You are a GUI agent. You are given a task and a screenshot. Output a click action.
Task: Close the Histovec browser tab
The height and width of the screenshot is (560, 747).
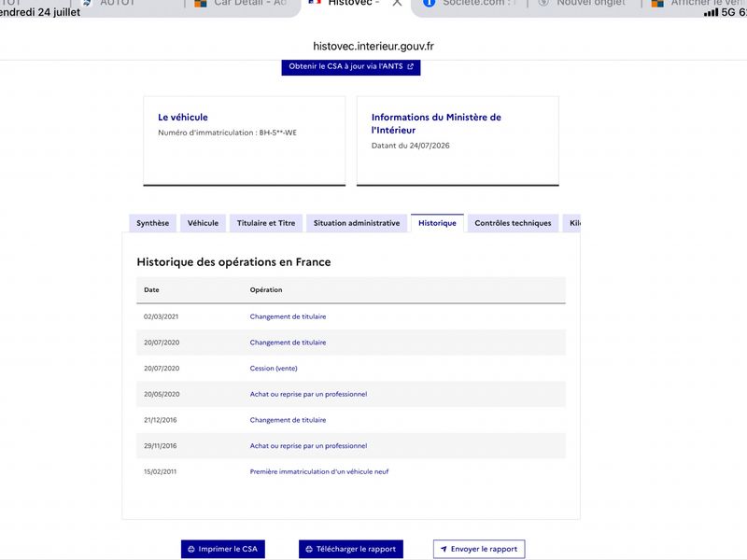pyautogui.click(x=397, y=3)
